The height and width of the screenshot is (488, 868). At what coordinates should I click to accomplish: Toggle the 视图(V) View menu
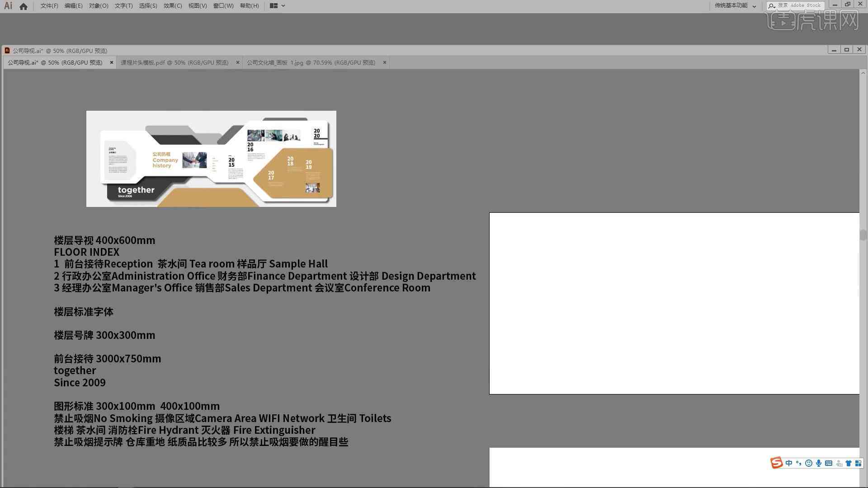[196, 5]
